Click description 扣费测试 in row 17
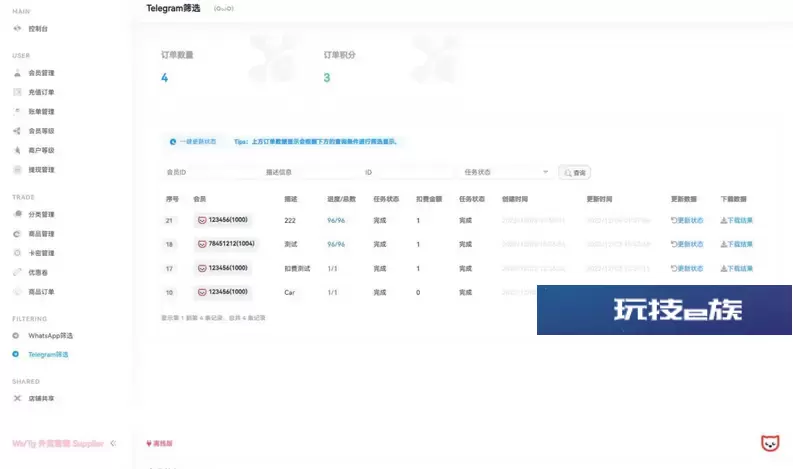Viewport: 793px width, 469px height. click(x=297, y=268)
